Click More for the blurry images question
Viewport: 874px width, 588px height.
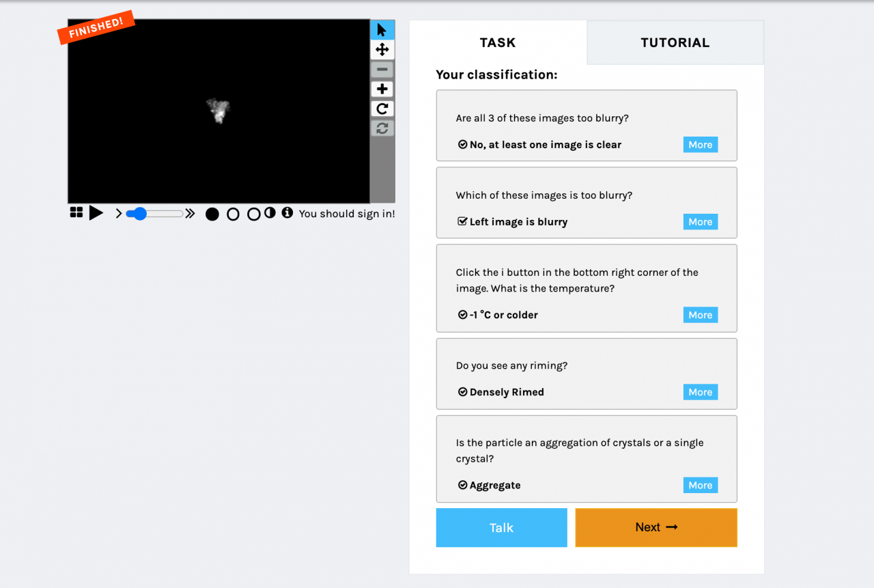pyautogui.click(x=701, y=145)
